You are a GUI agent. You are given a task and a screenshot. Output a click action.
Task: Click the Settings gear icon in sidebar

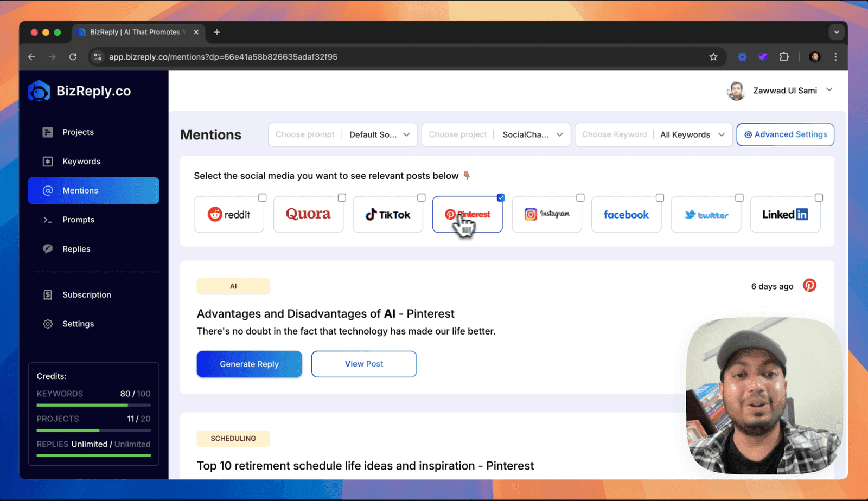click(x=48, y=324)
